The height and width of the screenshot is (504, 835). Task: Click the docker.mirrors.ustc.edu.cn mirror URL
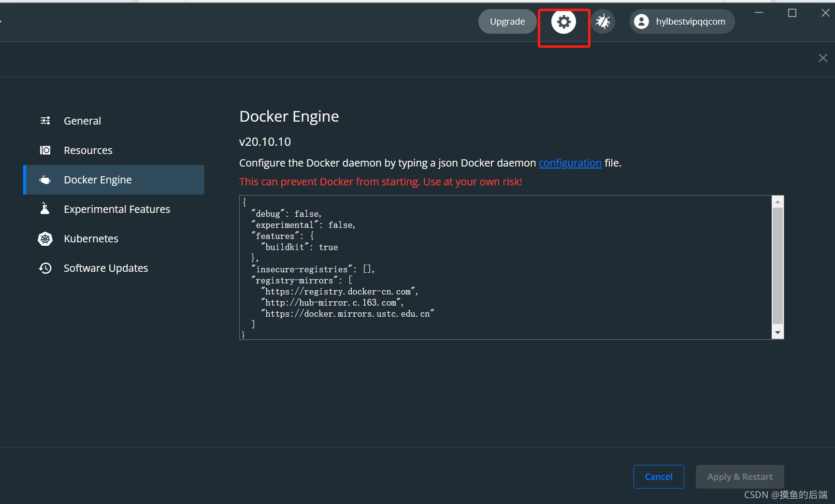point(347,314)
